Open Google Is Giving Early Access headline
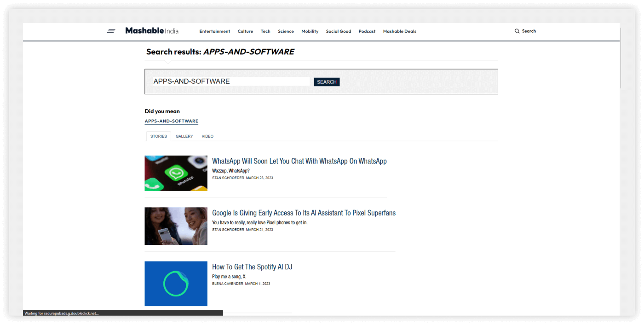 pyautogui.click(x=304, y=213)
